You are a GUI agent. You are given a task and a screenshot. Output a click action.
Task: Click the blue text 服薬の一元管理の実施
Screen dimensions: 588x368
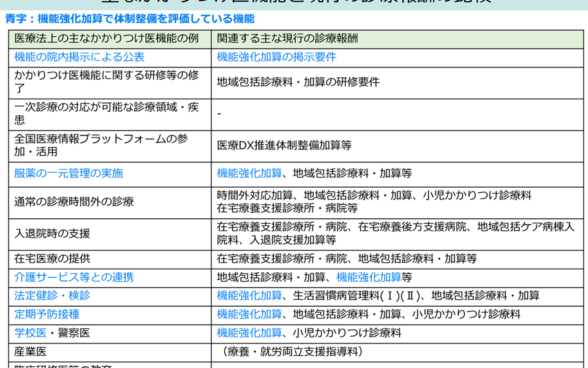point(69,173)
